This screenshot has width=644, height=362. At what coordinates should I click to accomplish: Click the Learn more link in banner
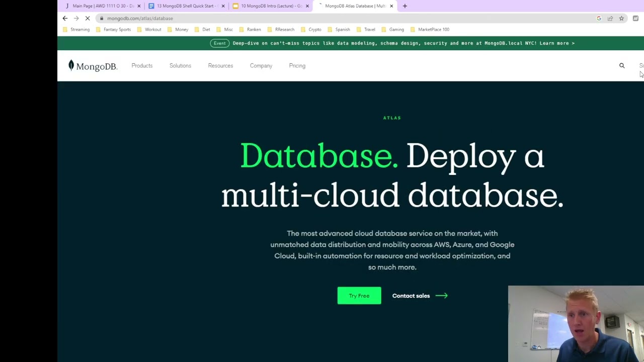[x=557, y=43]
